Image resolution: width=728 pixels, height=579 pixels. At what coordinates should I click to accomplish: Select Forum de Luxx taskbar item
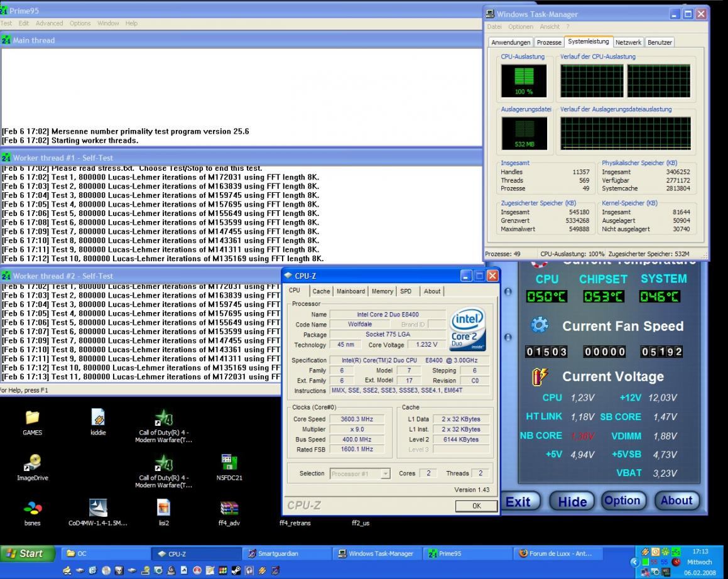tap(556, 553)
